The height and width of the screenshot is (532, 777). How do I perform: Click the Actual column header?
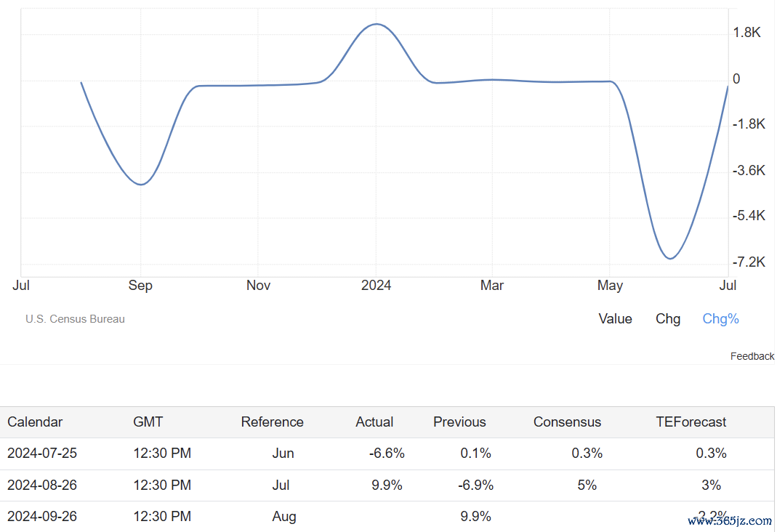[374, 422]
